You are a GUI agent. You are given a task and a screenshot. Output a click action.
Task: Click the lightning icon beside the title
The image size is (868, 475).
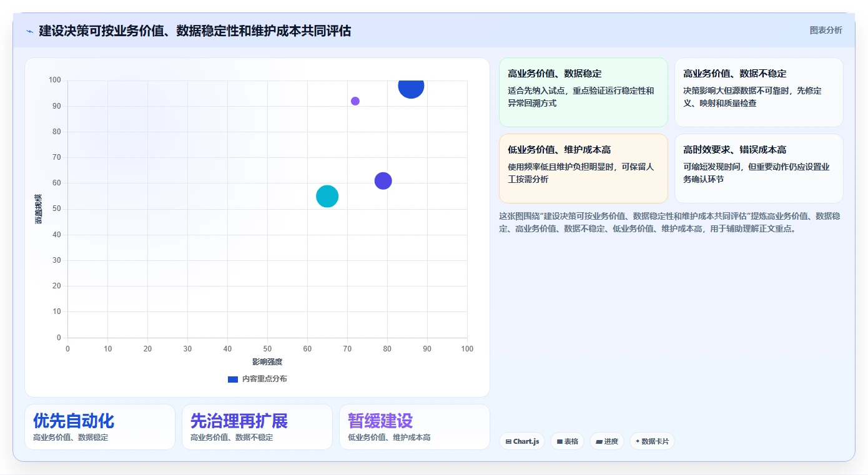(29, 31)
